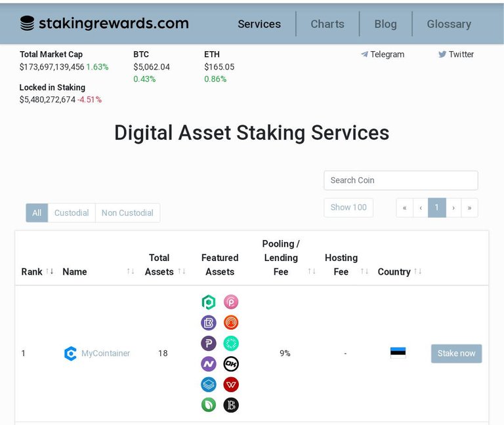Screen dimensions: 504x425
Task: Open the Charts nav item
Action: coord(327,24)
